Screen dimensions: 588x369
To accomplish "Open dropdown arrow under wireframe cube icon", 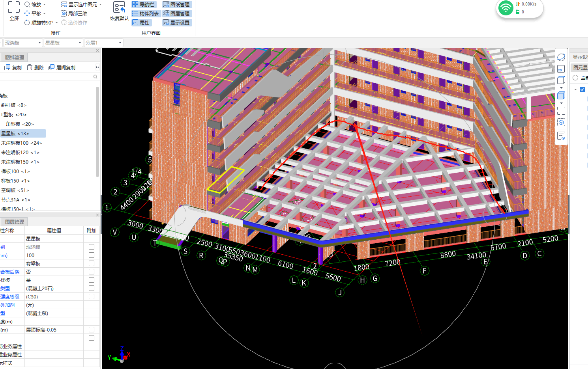I will point(561,88).
